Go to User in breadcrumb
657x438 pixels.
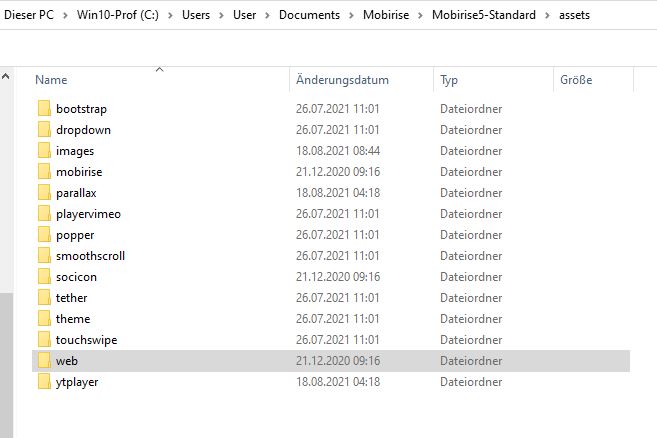(244, 15)
